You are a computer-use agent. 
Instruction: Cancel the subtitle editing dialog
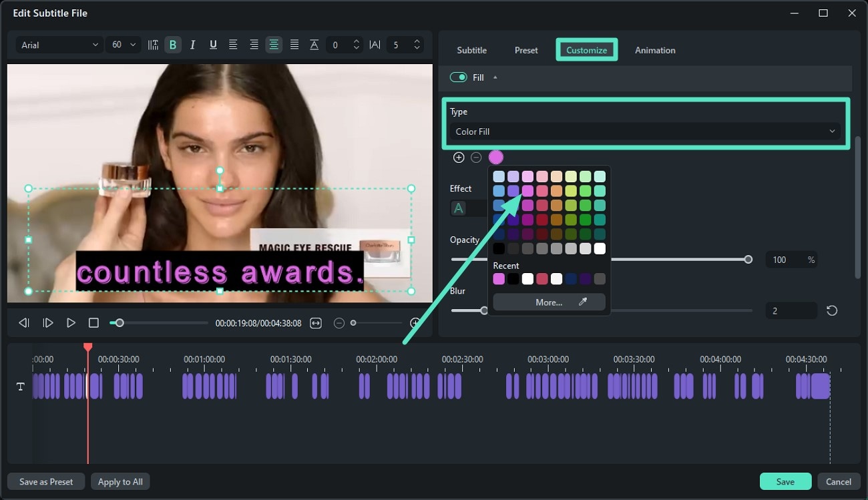point(838,481)
